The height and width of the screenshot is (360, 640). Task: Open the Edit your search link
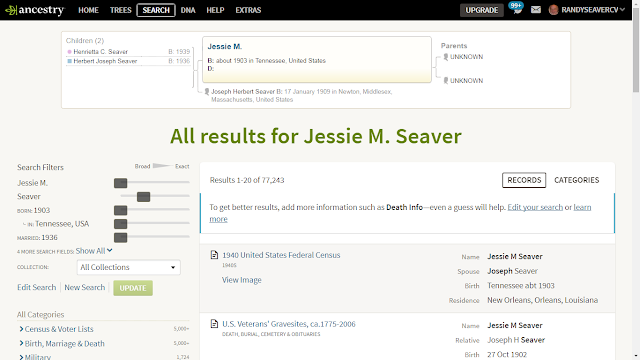tap(535, 207)
